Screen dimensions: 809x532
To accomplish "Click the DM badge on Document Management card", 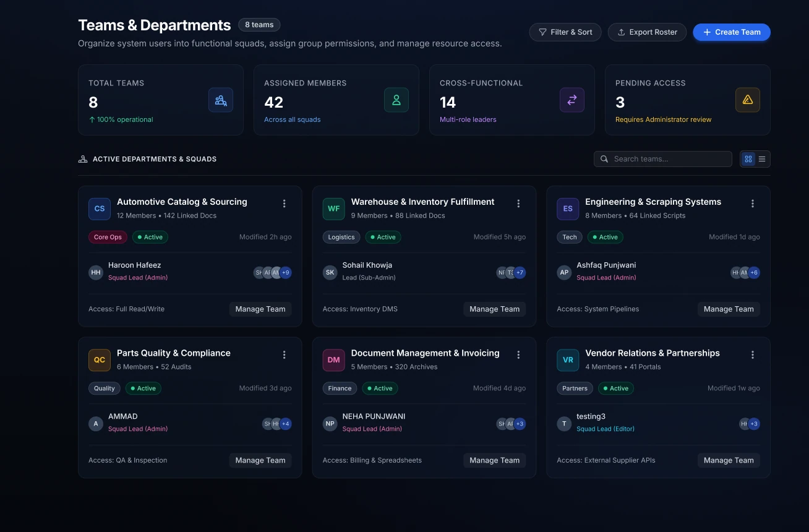I will pos(334,360).
